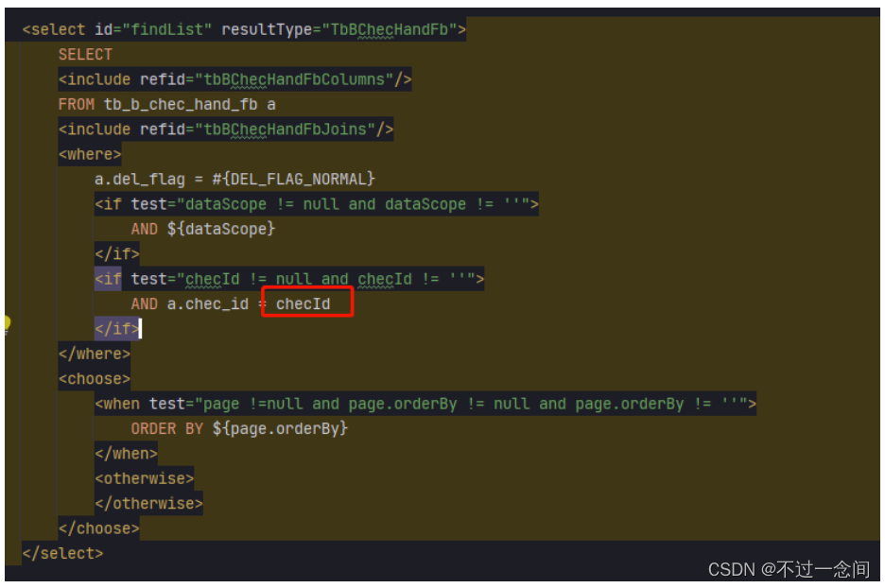Screen dimensions: 885x588
Task: Click the include refid tbBChecHandFbJoins line
Action: [226, 130]
